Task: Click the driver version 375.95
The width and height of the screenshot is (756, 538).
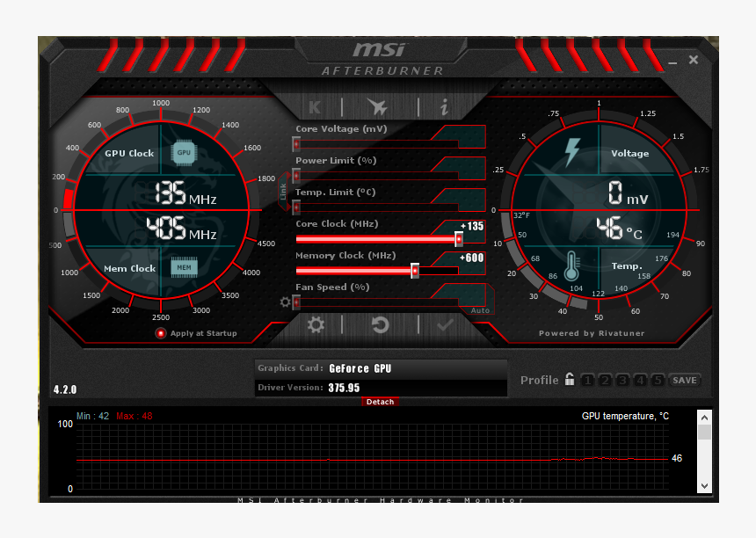Action: coord(344,388)
